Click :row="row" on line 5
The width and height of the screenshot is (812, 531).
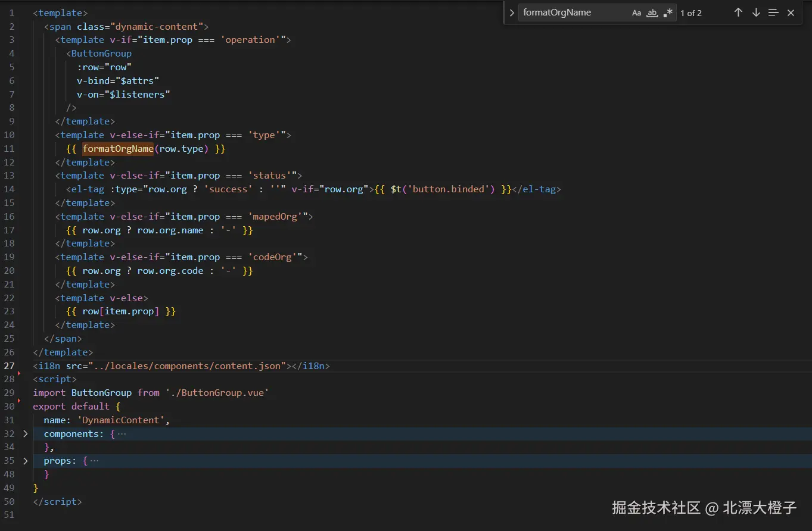(104, 67)
